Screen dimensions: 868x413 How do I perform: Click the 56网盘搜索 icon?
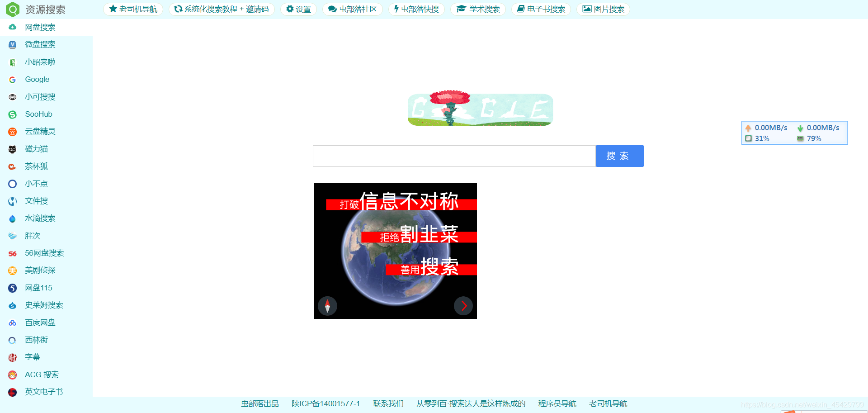pyautogui.click(x=13, y=253)
